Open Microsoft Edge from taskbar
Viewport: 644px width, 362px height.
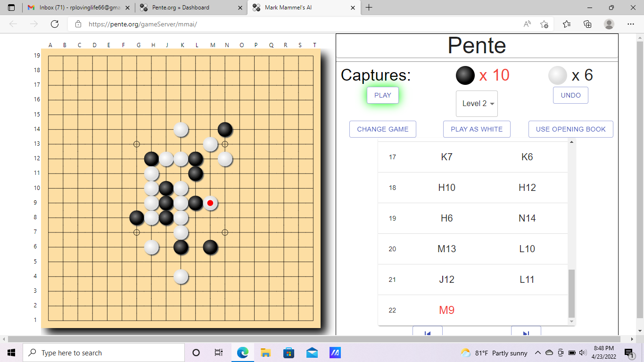click(x=243, y=353)
